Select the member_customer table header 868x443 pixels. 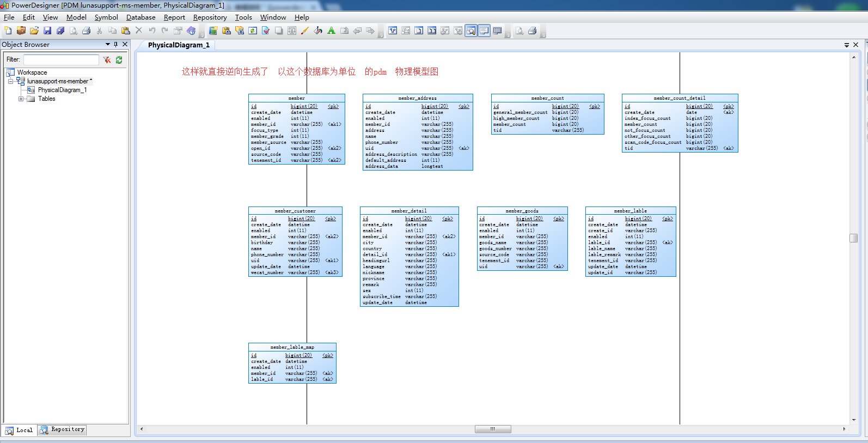[295, 211]
